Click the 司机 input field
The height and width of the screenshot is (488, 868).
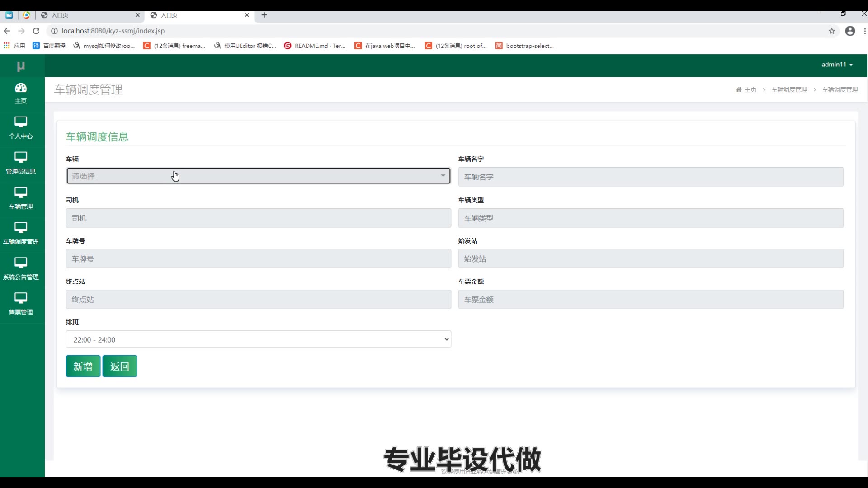tap(258, 218)
